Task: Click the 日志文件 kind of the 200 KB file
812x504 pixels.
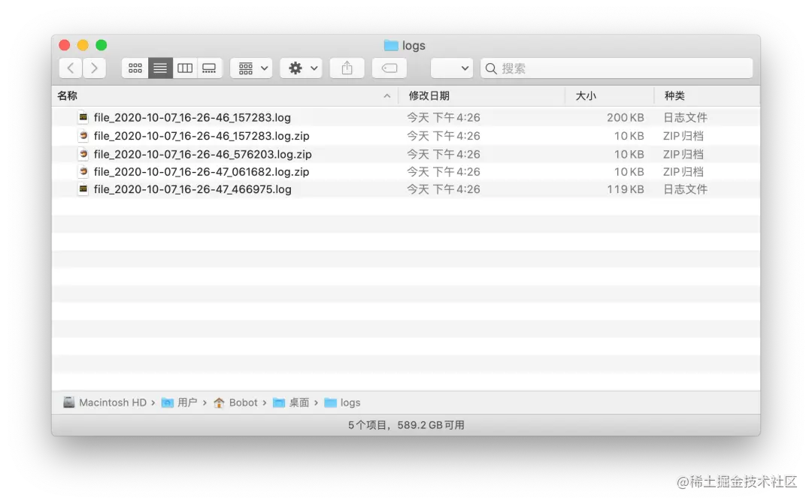Action: [685, 117]
